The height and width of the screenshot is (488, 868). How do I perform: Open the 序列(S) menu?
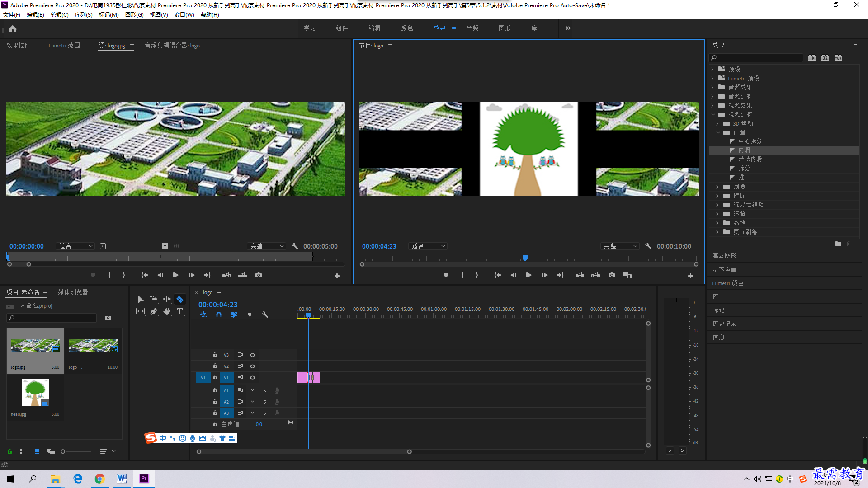click(84, 14)
